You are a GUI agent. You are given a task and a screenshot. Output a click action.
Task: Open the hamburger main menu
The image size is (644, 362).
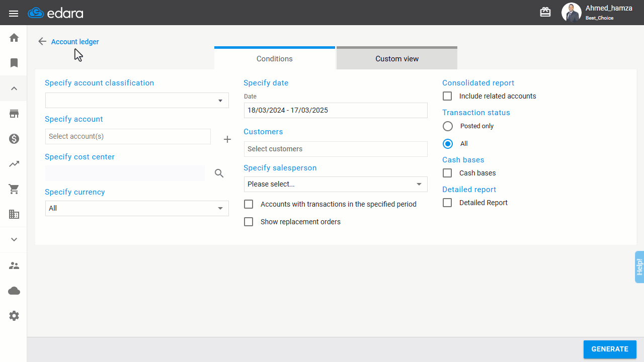(14, 14)
